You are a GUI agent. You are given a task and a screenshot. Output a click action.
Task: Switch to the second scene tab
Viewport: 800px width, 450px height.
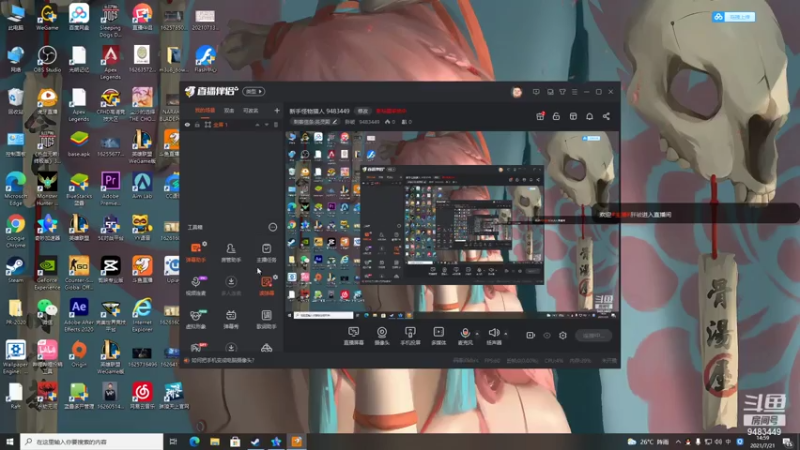pos(229,110)
